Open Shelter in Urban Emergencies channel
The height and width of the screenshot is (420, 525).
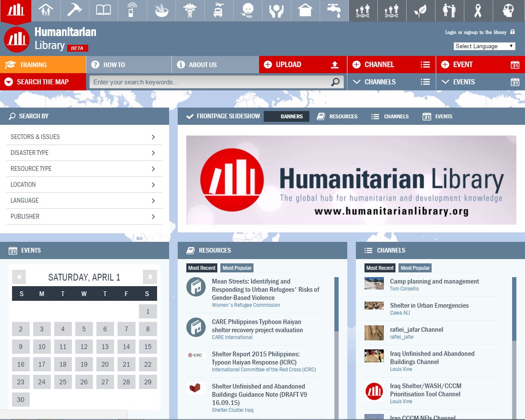coord(429,306)
